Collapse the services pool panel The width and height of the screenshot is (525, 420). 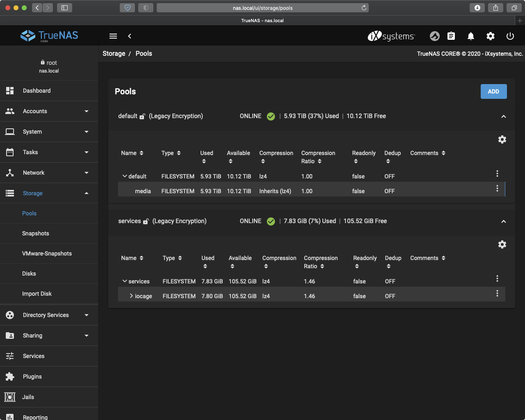point(504,221)
